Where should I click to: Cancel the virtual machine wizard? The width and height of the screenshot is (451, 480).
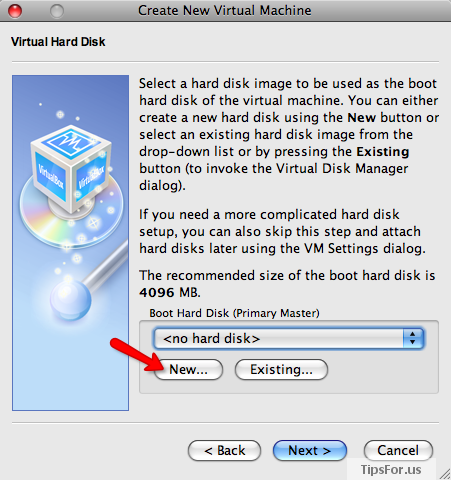(x=398, y=451)
